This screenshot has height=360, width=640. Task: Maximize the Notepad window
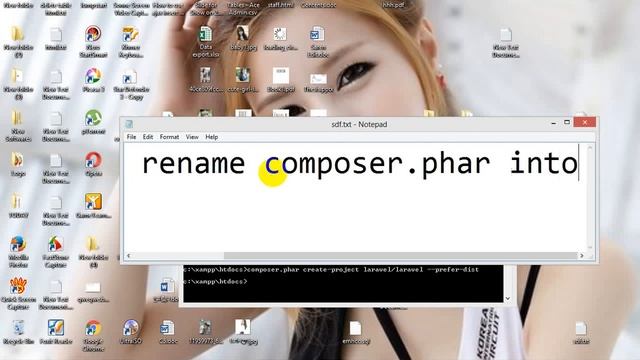[x=567, y=122]
